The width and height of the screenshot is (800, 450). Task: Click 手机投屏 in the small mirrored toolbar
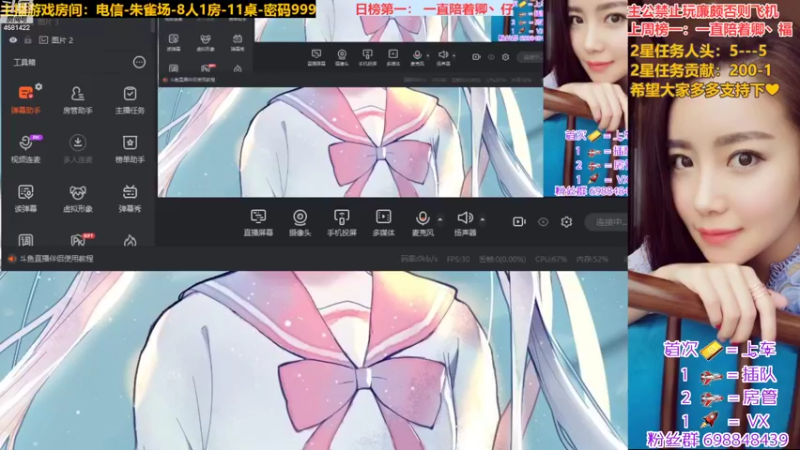367,57
